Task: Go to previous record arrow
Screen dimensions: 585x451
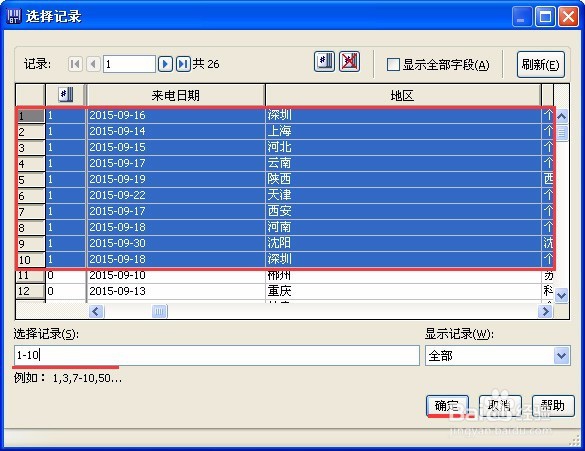Action: 93,64
